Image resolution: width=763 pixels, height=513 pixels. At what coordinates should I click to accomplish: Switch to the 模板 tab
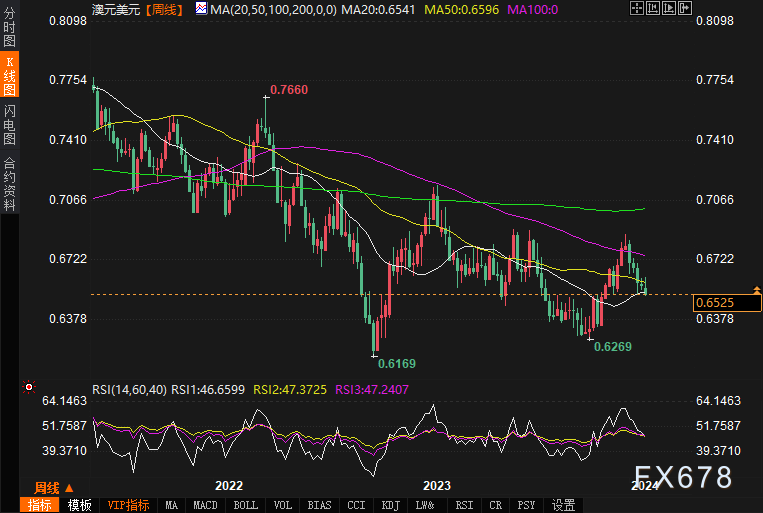coord(80,505)
